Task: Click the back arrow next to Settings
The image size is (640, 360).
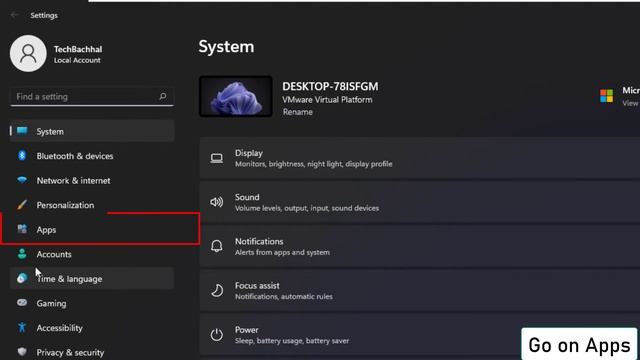Action: [15, 16]
